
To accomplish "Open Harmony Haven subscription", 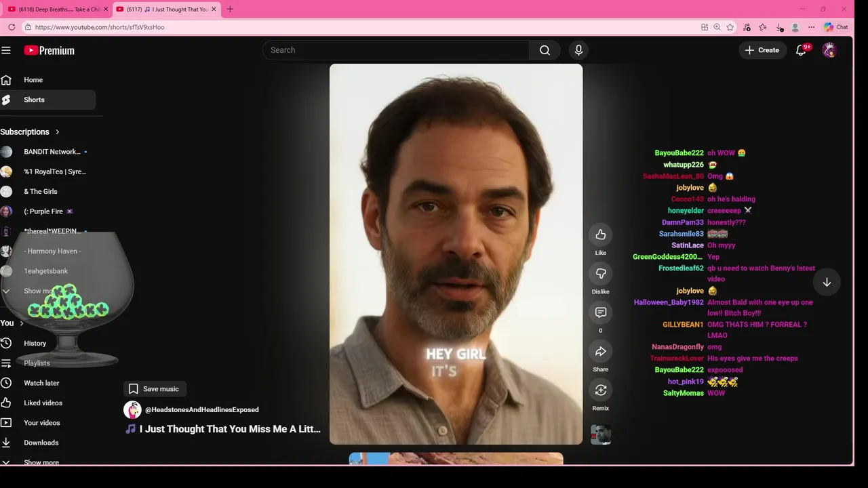I will tap(47, 251).
